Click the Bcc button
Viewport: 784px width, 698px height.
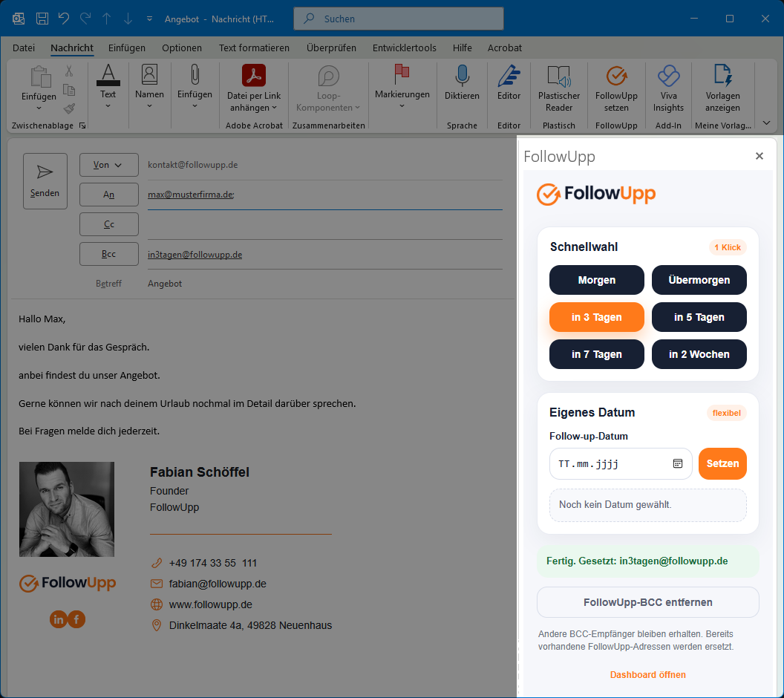pos(109,254)
